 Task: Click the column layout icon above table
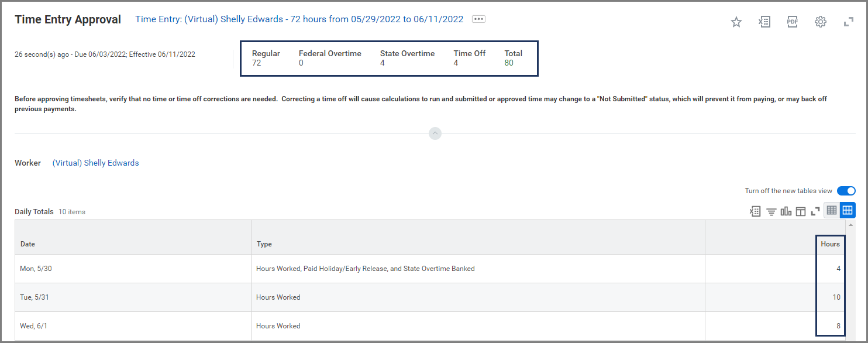tap(800, 211)
